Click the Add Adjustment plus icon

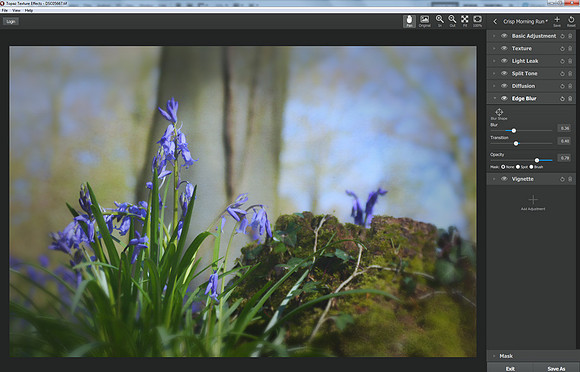click(x=533, y=200)
